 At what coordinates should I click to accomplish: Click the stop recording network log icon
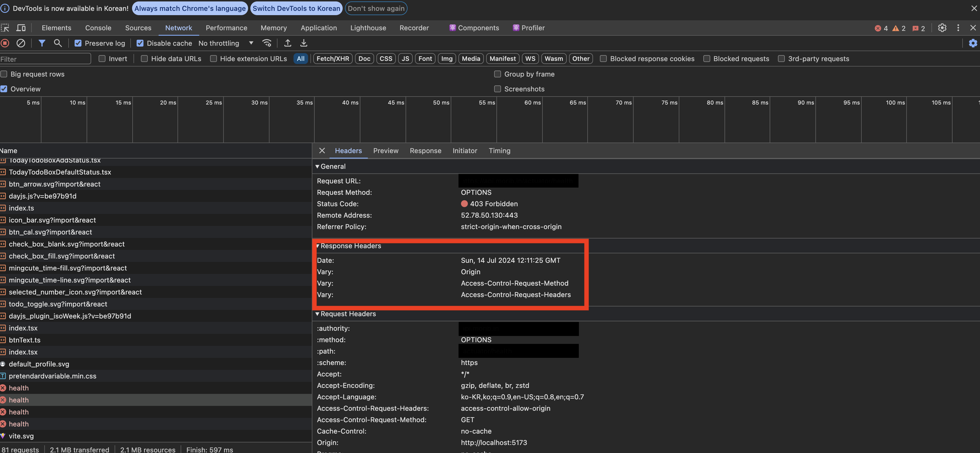click(5, 43)
